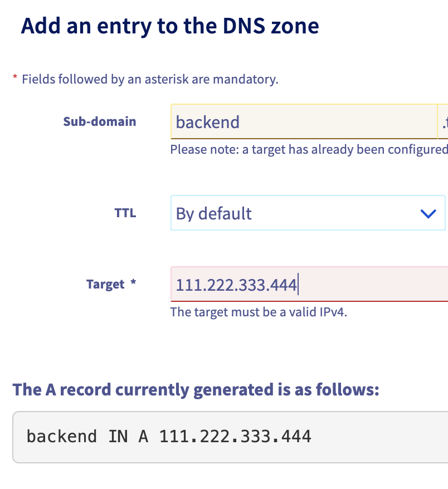This screenshot has width=448, height=489.
Task: Click the 'Add an entry to the DNS zone' heading
Action: (x=170, y=26)
